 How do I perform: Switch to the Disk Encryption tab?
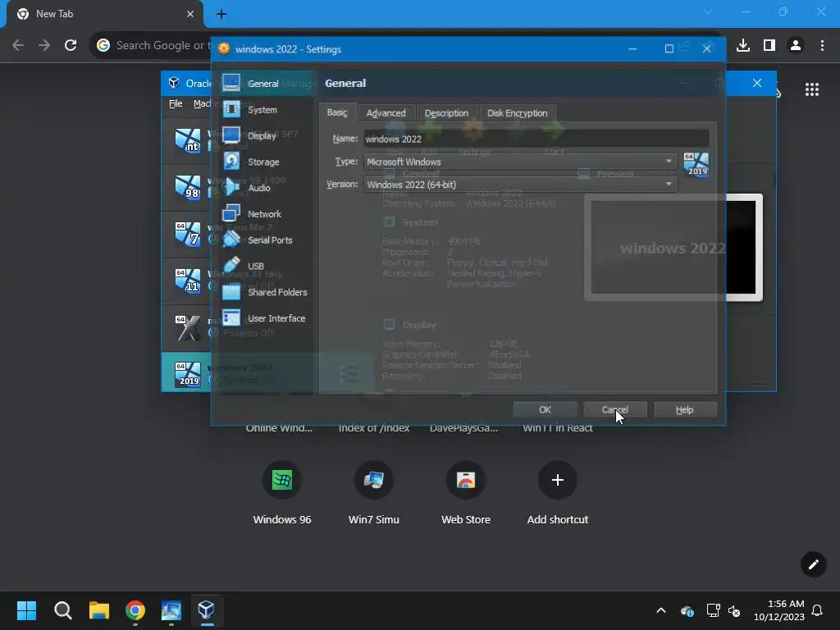point(518,113)
